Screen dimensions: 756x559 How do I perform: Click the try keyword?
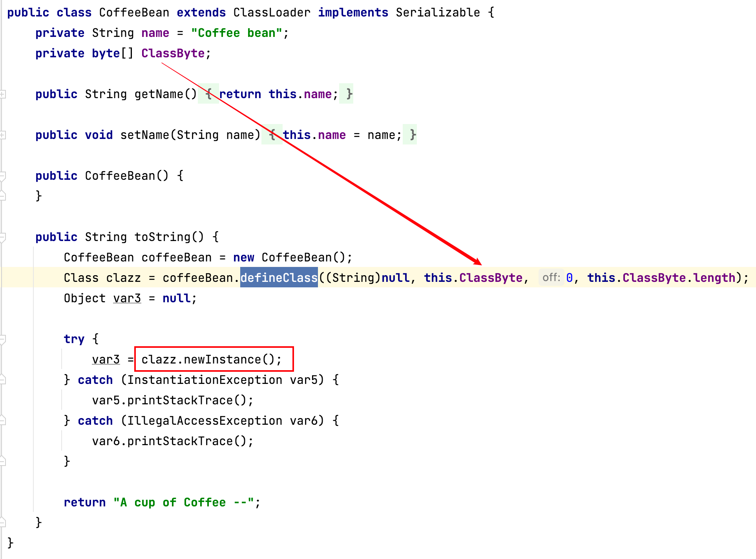point(74,339)
